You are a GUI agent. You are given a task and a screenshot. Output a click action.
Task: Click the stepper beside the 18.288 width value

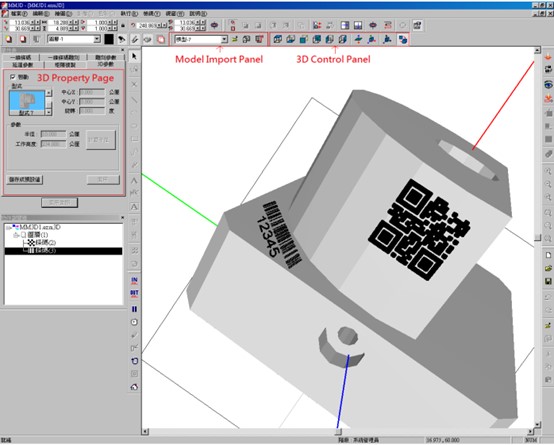(73, 22)
